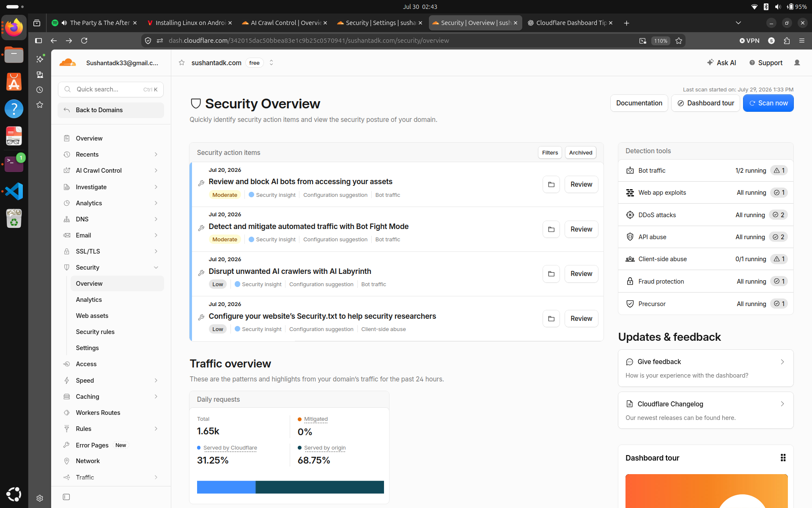Expand AI Crawl Control section

coord(112,171)
